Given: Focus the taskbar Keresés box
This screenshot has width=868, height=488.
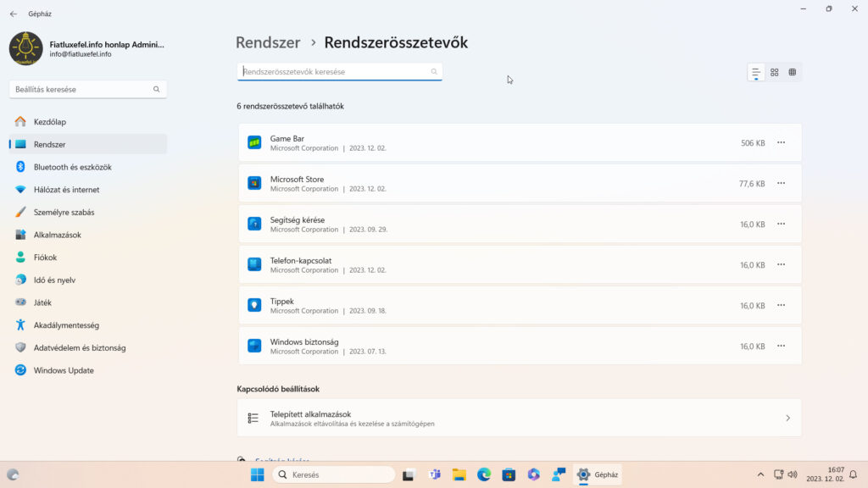Looking at the screenshot, I should click(x=334, y=474).
